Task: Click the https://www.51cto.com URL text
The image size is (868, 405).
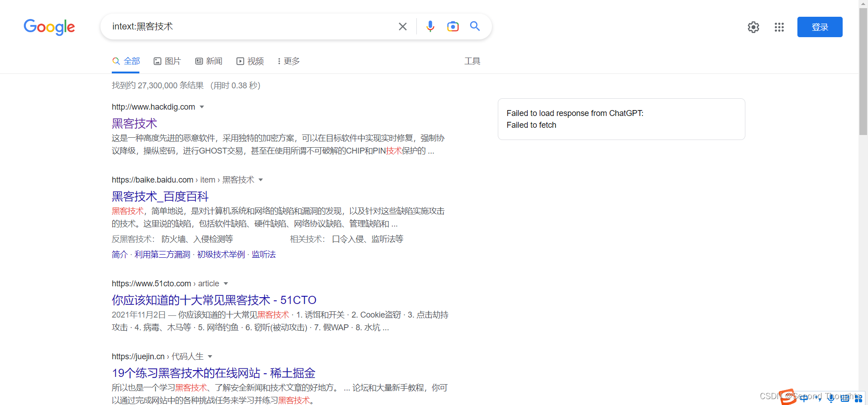Action: (x=151, y=284)
